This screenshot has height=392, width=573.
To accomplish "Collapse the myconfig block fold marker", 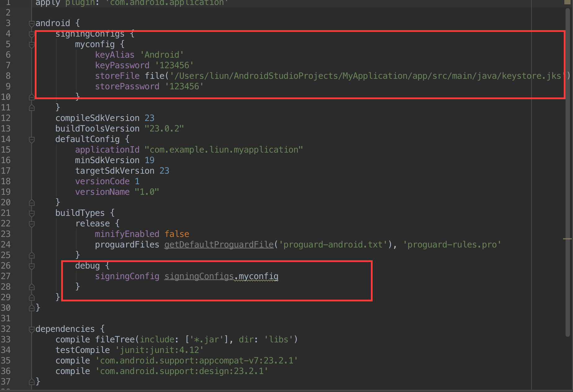I will point(32,45).
